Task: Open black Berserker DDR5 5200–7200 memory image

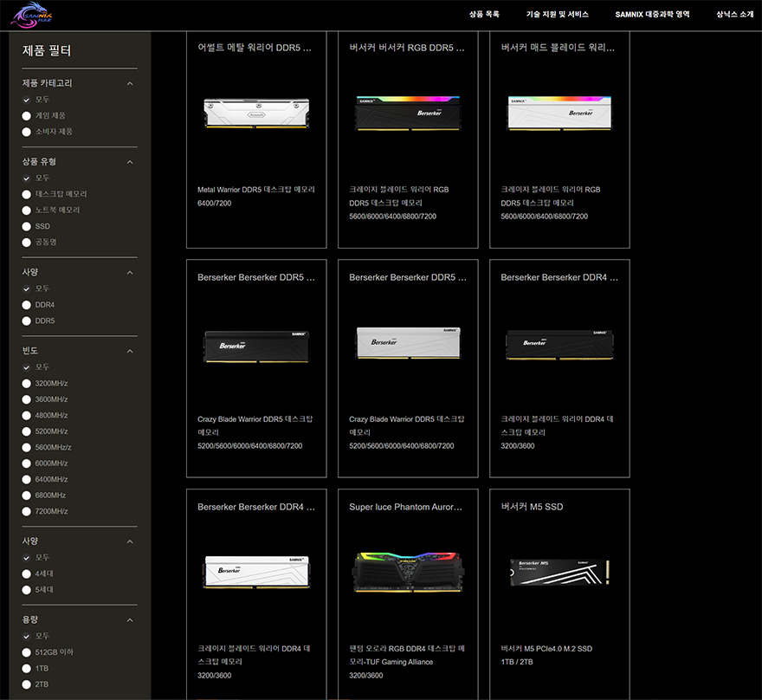Action: [256, 347]
